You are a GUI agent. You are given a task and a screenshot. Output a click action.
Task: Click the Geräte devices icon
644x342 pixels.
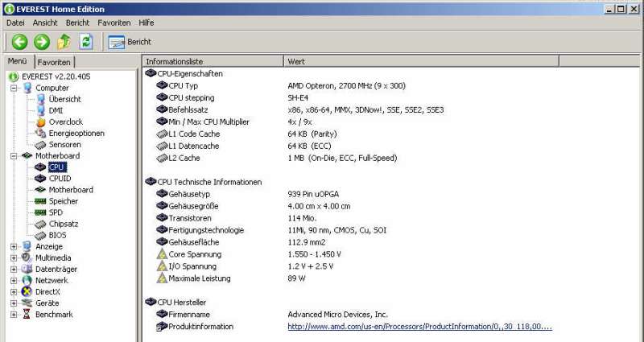click(x=27, y=303)
